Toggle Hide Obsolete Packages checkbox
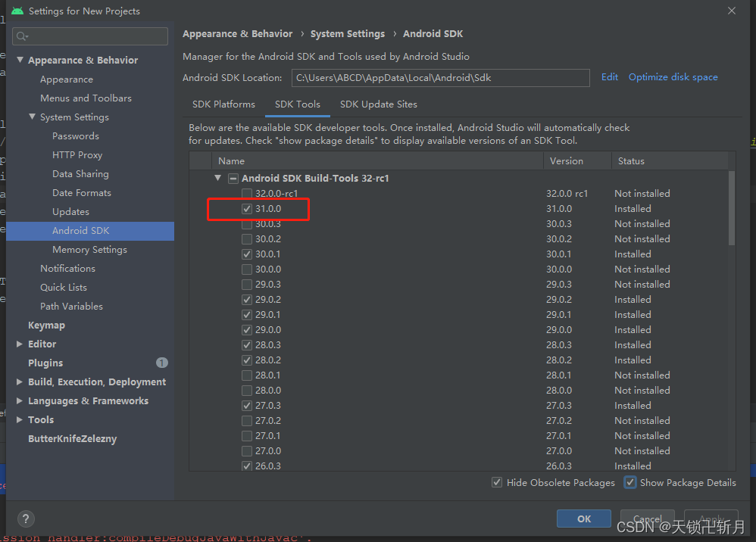This screenshot has height=542, width=756. pyautogui.click(x=497, y=482)
